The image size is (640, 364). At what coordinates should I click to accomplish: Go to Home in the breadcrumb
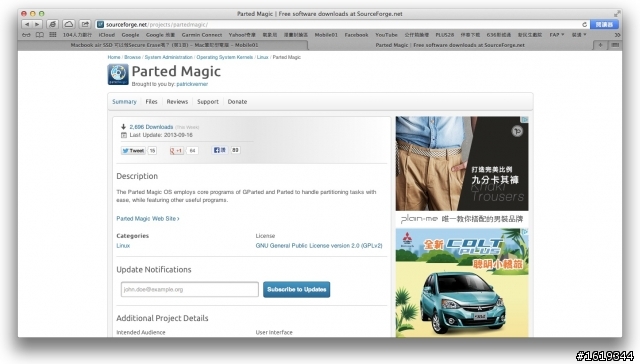click(x=114, y=57)
